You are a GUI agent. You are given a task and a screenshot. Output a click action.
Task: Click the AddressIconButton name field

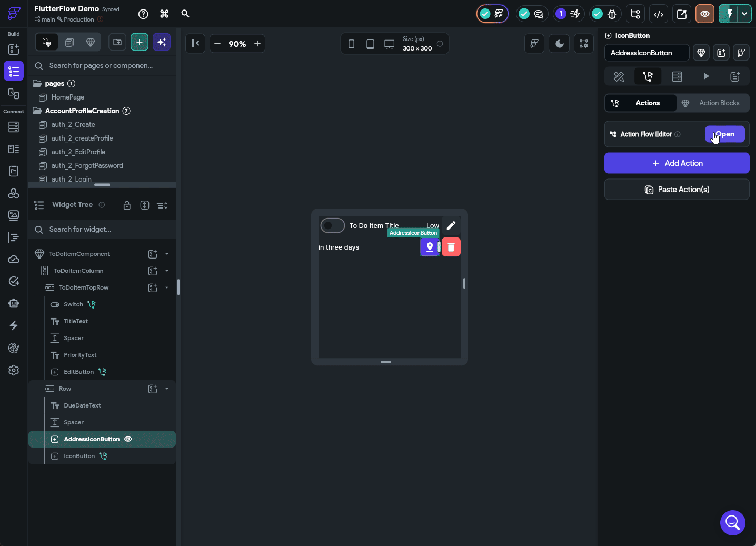[x=647, y=53]
